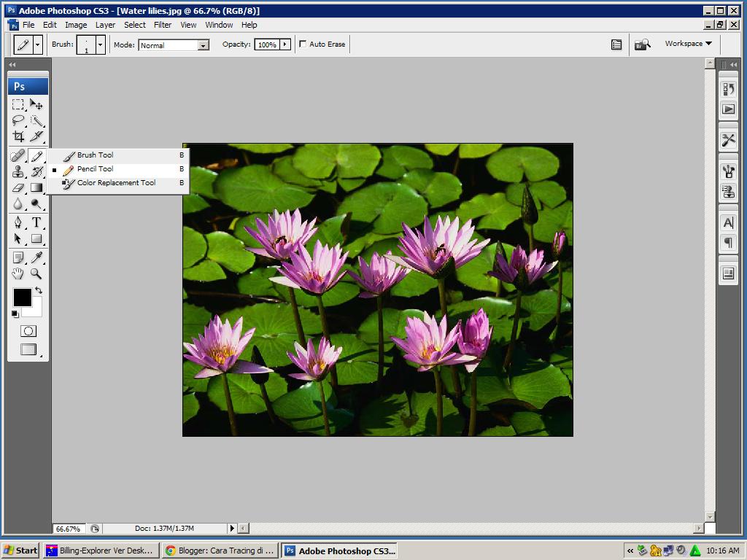This screenshot has width=747, height=560.
Task: Click the Pencil tool in toolbox
Action: pyautogui.click(x=36, y=156)
